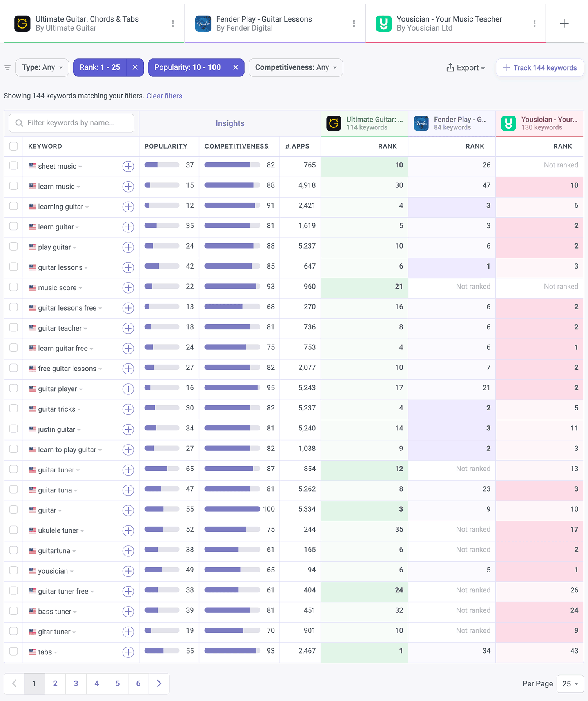This screenshot has width=588, height=701.
Task: Open the Competitiveness: Any filter dropdown
Action: [x=296, y=67]
